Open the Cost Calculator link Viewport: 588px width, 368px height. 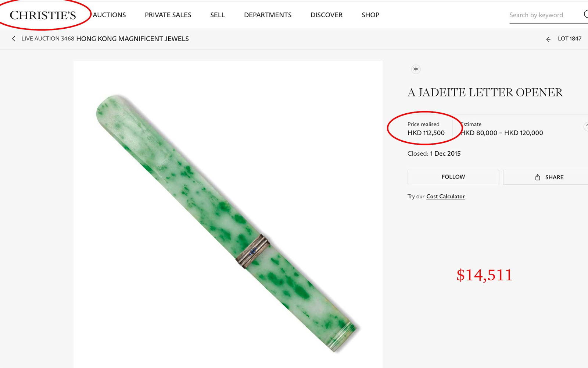pyautogui.click(x=445, y=196)
